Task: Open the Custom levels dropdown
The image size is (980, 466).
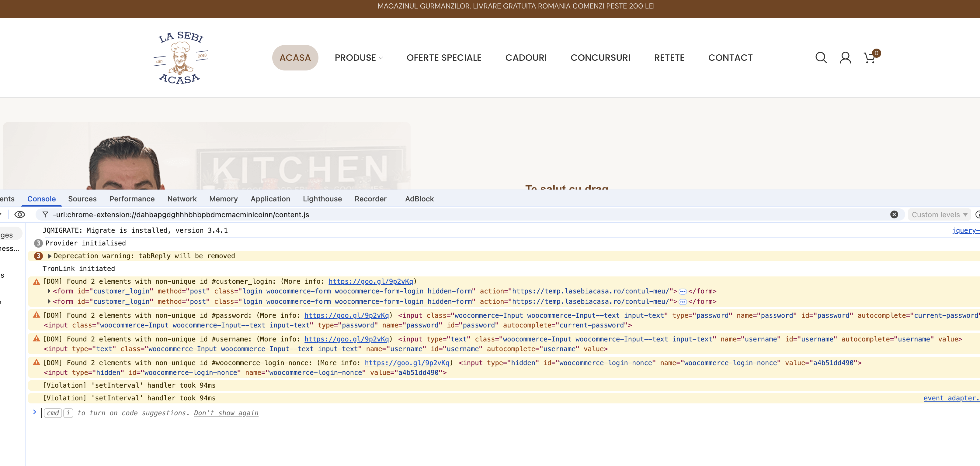Action: (939, 214)
